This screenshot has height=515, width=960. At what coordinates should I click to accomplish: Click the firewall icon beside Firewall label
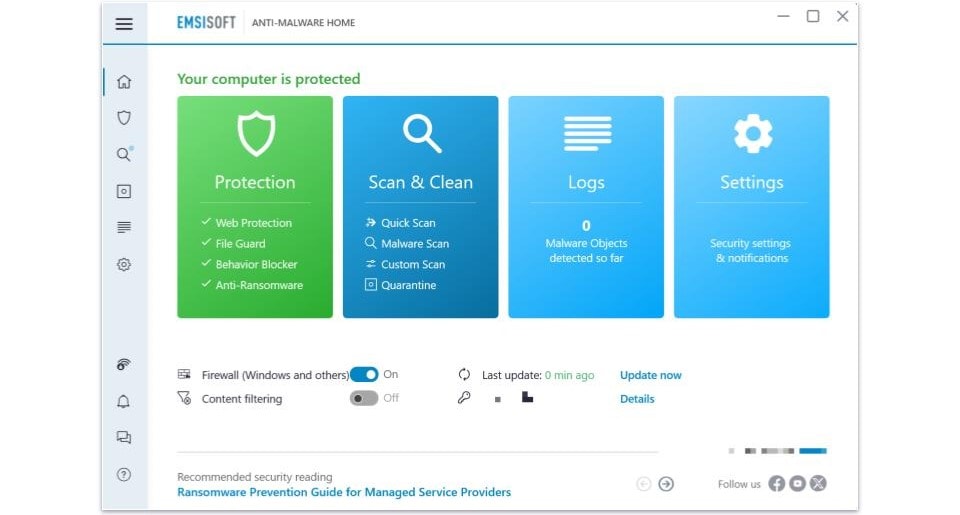click(184, 374)
